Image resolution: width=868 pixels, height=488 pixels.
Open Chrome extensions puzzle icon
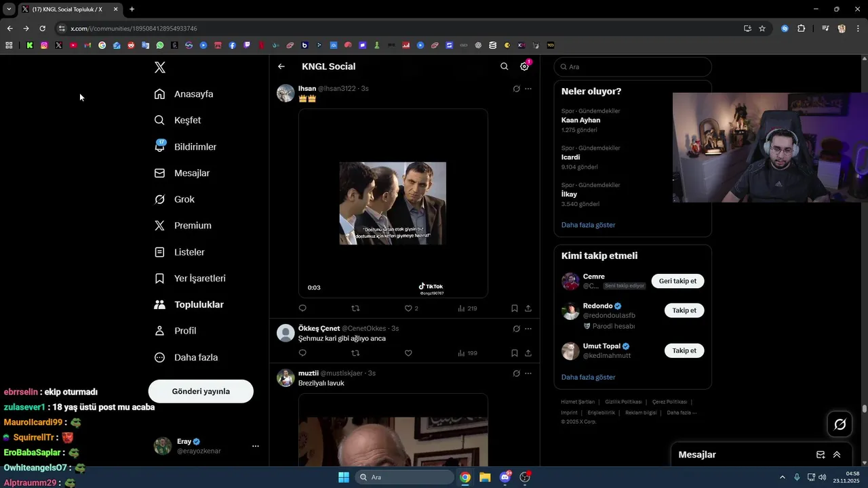802,28
